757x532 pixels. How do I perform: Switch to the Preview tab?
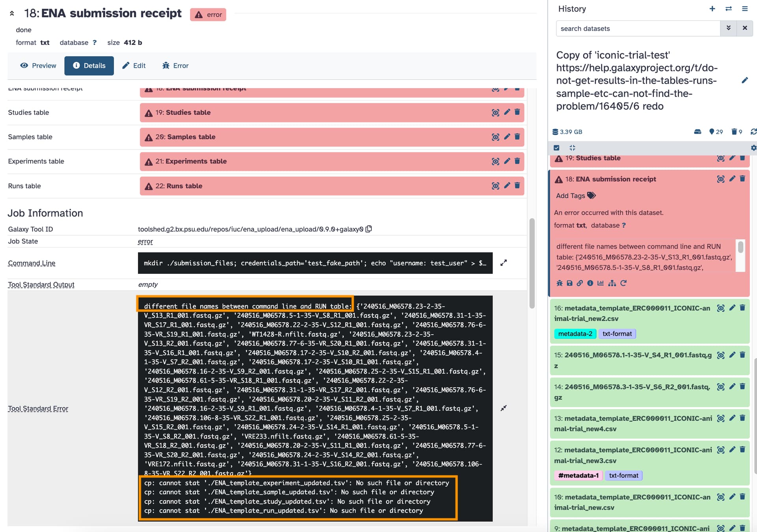tap(38, 65)
